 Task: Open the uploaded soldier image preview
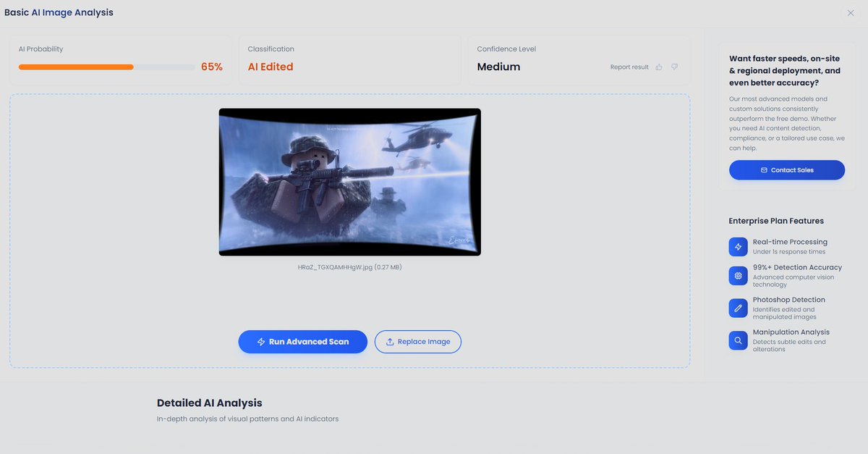[x=350, y=182]
